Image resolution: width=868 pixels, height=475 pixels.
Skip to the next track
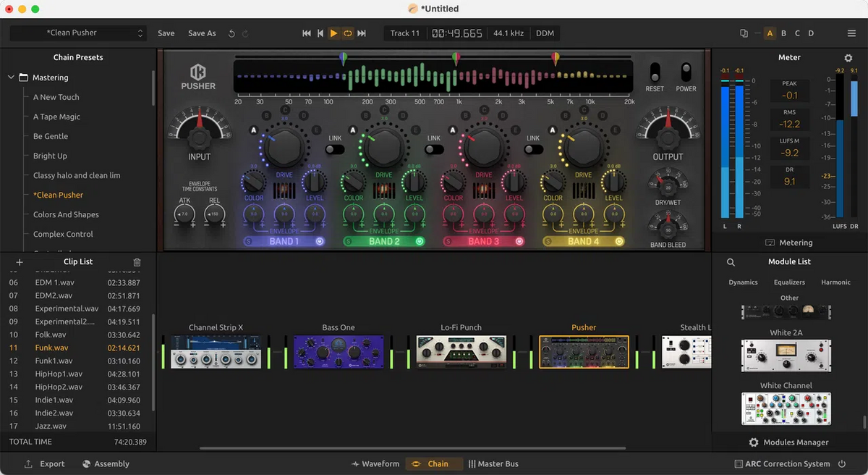[362, 33]
